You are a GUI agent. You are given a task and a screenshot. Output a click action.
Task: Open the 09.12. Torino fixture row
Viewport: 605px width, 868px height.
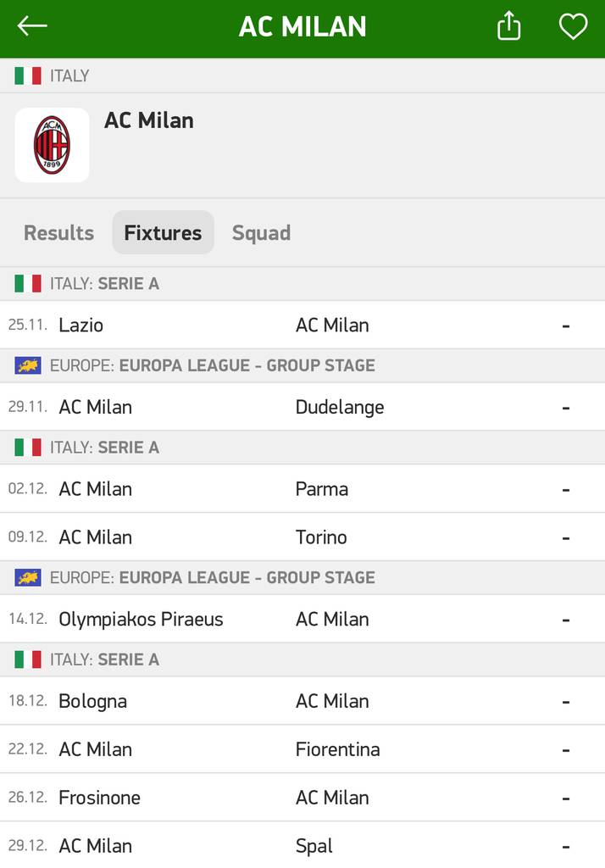click(302, 537)
